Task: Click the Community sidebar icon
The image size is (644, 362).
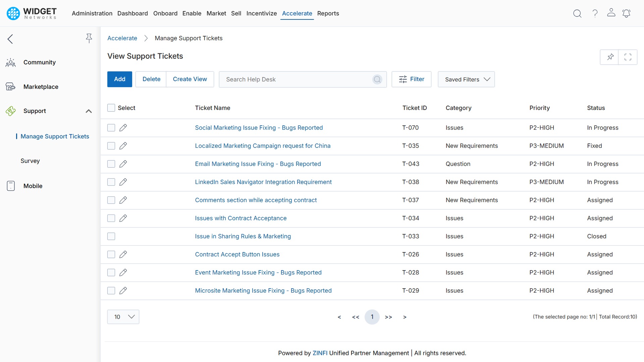Action: (x=10, y=62)
